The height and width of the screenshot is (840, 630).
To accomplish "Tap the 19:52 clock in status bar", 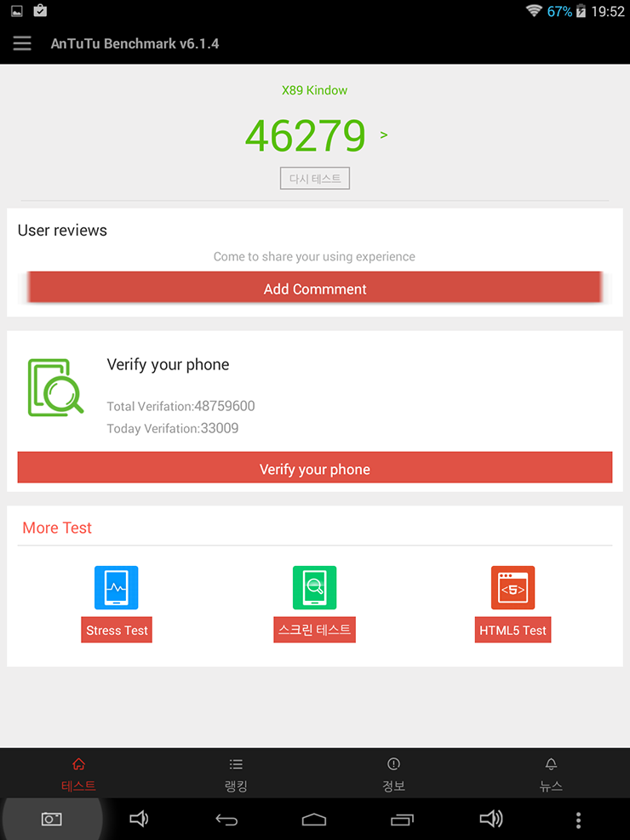I will [x=608, y=11].
